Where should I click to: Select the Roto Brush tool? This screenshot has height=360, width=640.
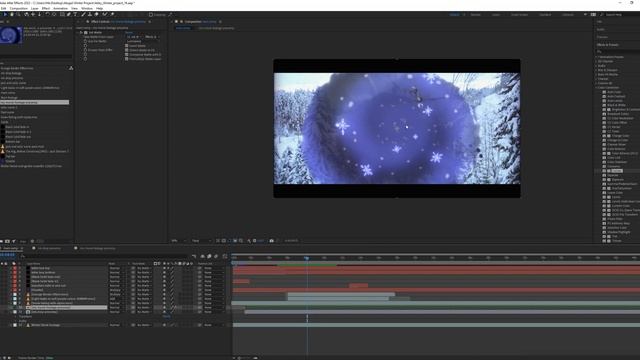(x=104, y=14)
